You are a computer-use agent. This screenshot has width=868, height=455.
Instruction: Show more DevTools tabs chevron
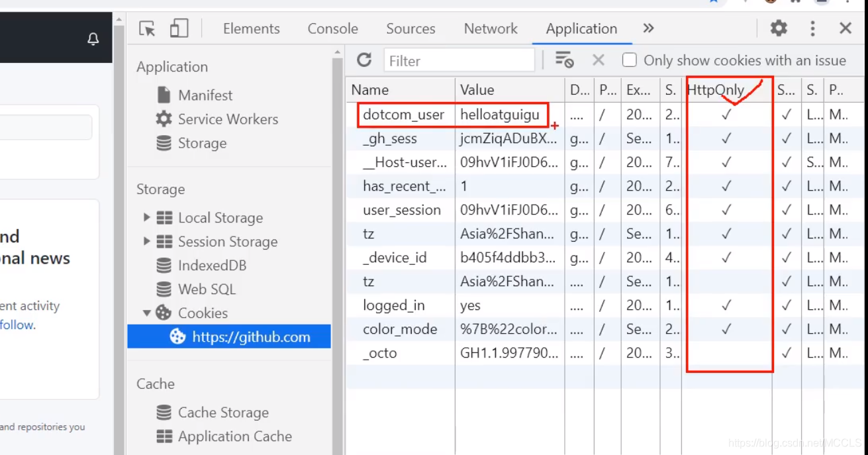(x=648, y=28)
